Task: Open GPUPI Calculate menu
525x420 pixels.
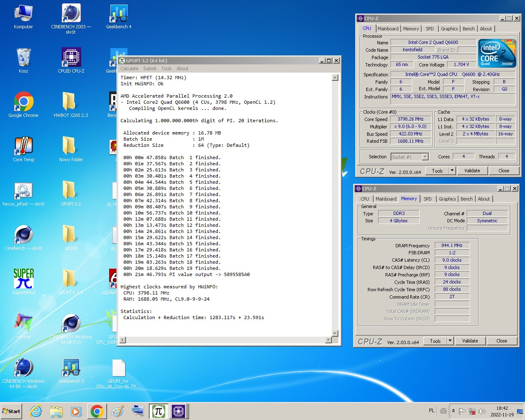Action: [129, 68]
